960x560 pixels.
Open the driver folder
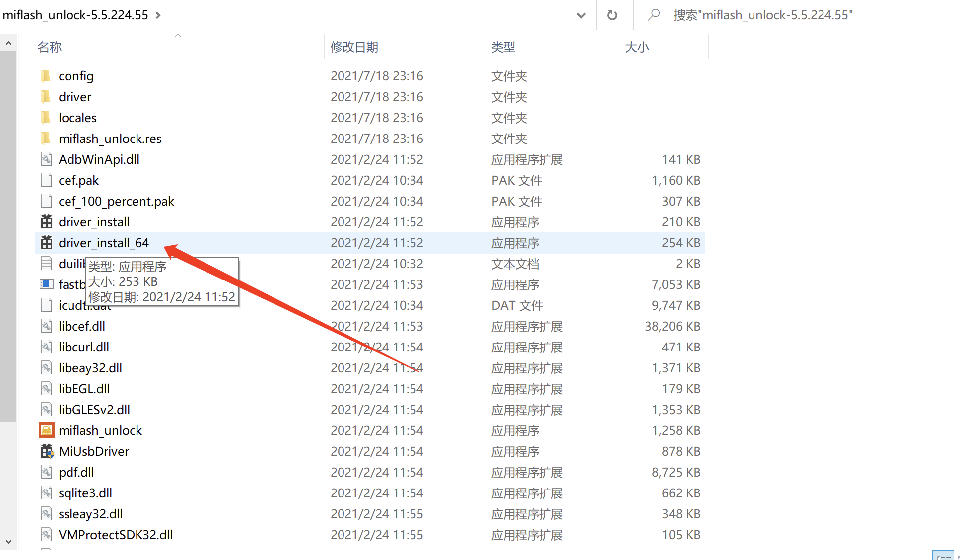click(74, 97)
